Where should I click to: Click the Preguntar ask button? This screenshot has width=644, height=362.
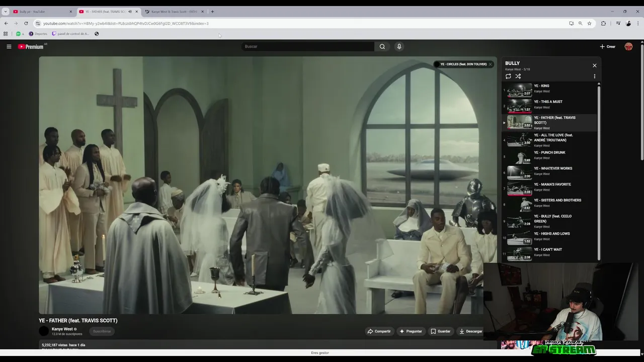point(411,331)
